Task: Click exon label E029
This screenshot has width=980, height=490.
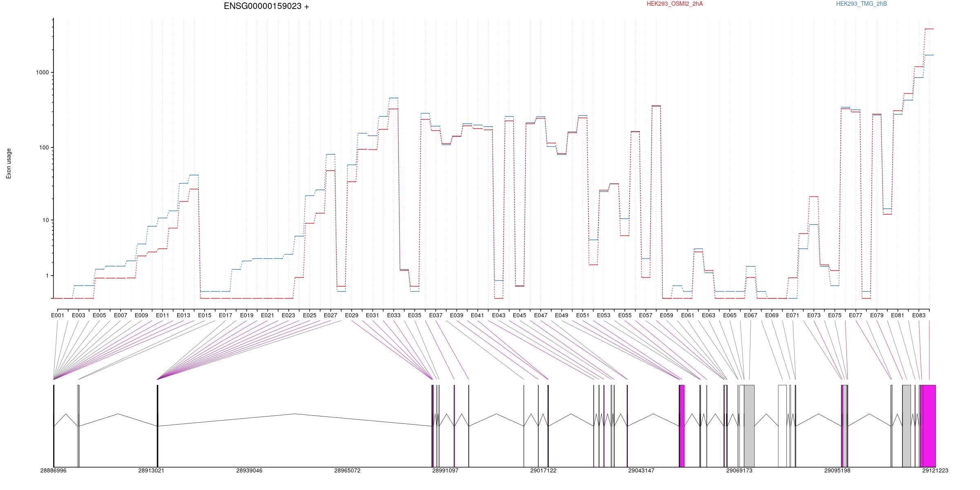Action: 352,315
